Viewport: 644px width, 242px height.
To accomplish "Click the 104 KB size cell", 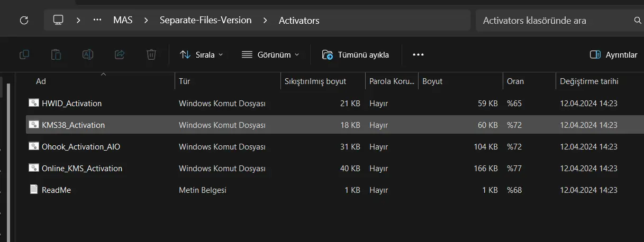I will click(486, 147).
